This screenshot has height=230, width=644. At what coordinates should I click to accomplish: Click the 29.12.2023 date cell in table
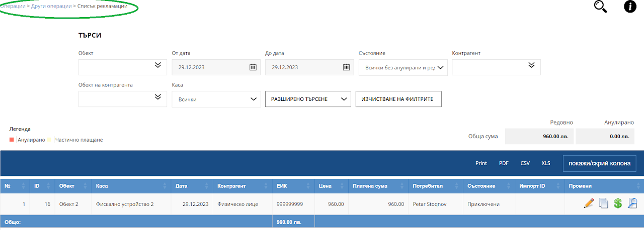(192, 204)
